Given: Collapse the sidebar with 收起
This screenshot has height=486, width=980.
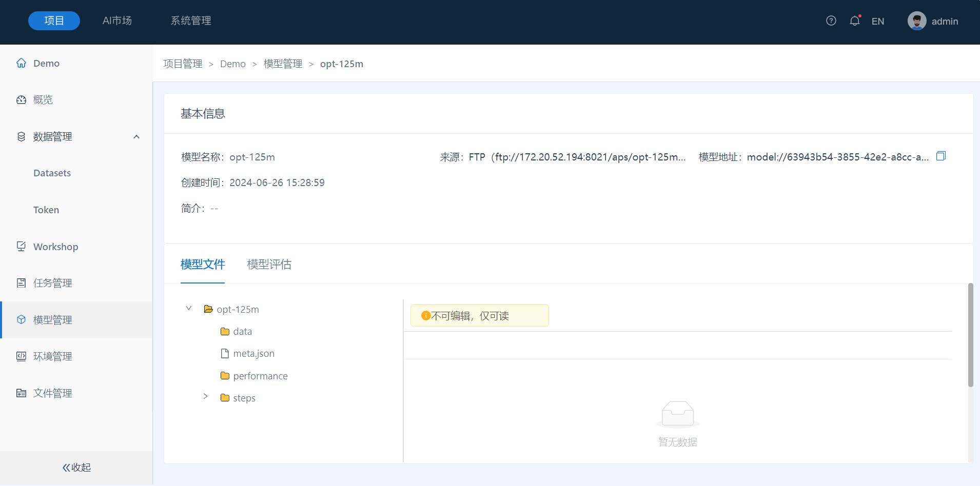Looking at the screenshot, I should coord(76,468).
